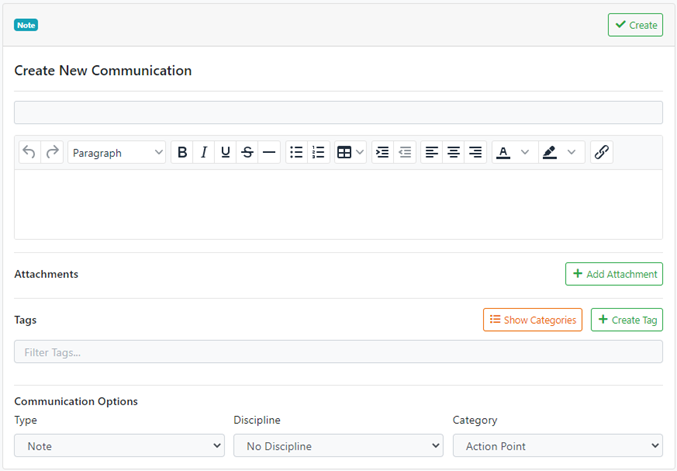Image resolution: width=677 pixels, height=471 pixels.
Task: Click the Filter Tags input field
Action: (338, 352)
